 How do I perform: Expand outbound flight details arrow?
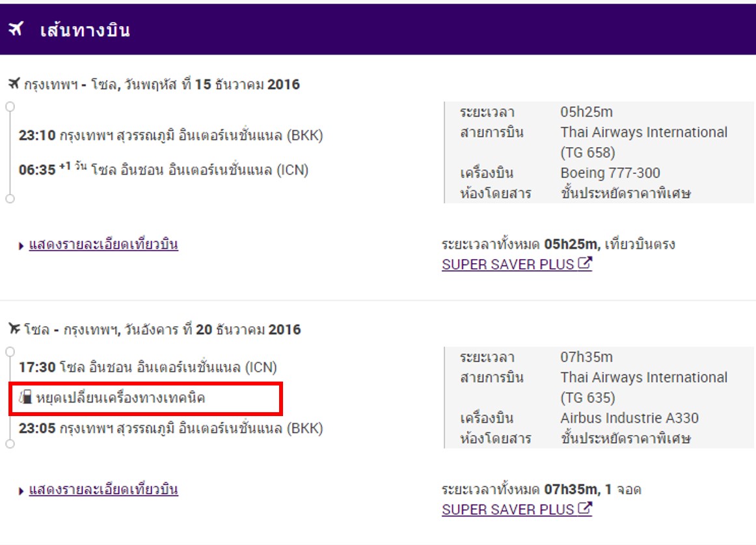pyautogui.click(x=21, y=246)
